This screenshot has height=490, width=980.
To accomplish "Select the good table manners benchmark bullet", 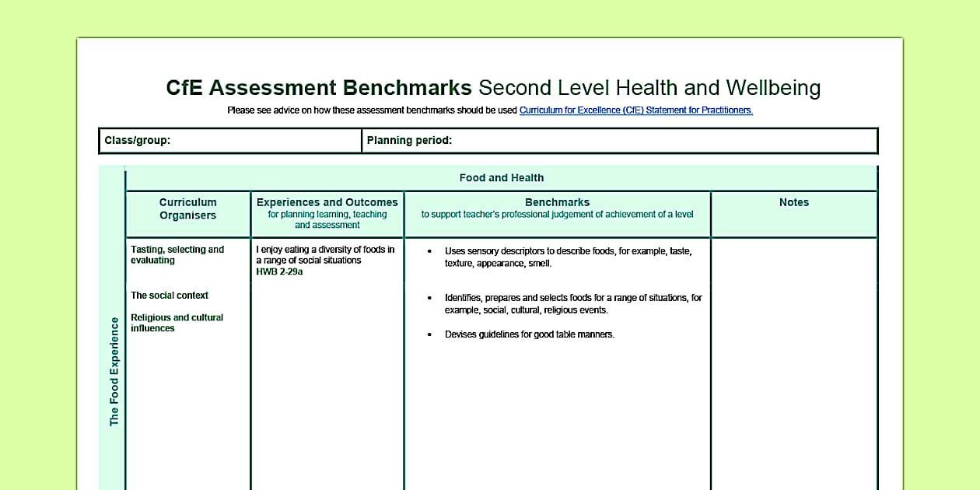I will point(529,334).
